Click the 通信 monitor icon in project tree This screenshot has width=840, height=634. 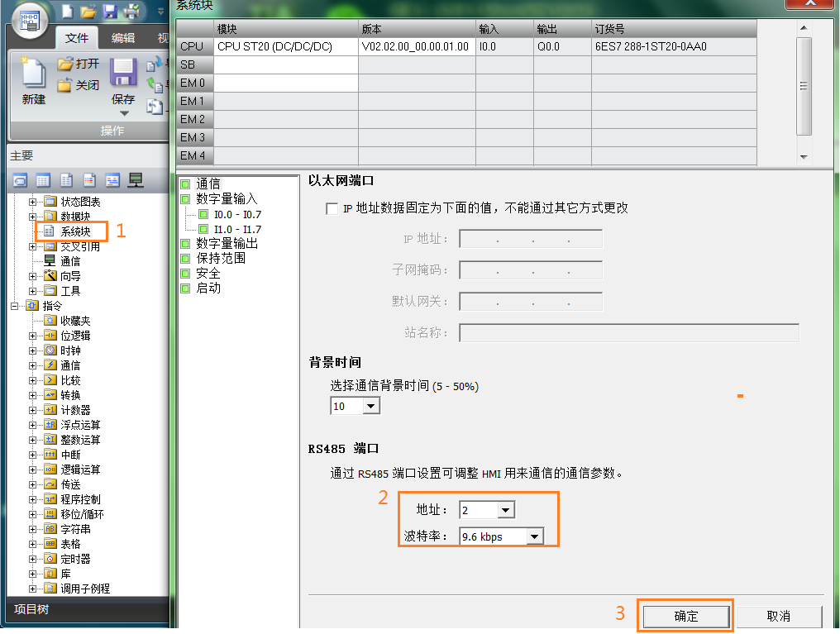50,261
